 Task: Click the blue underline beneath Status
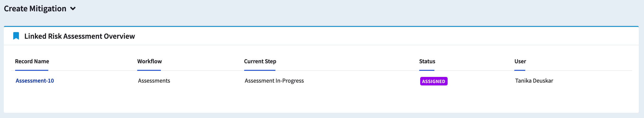tap(427, 70)
